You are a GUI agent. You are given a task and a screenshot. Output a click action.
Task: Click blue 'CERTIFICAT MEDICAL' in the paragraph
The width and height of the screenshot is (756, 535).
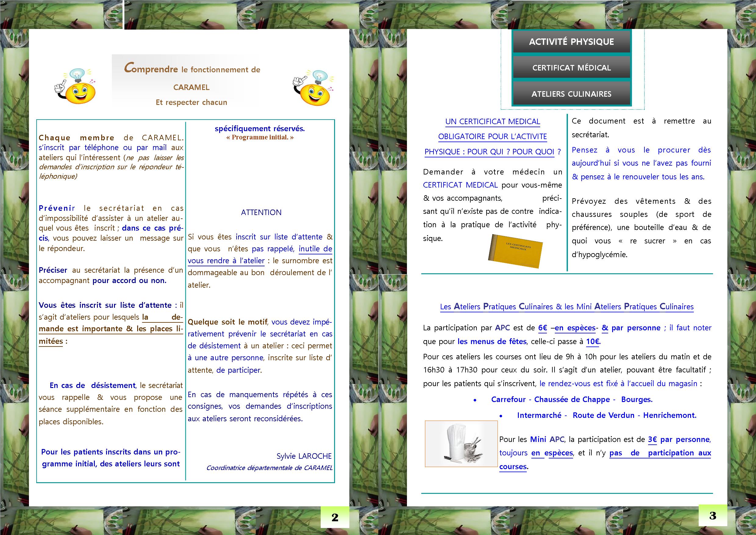point(460,185)
